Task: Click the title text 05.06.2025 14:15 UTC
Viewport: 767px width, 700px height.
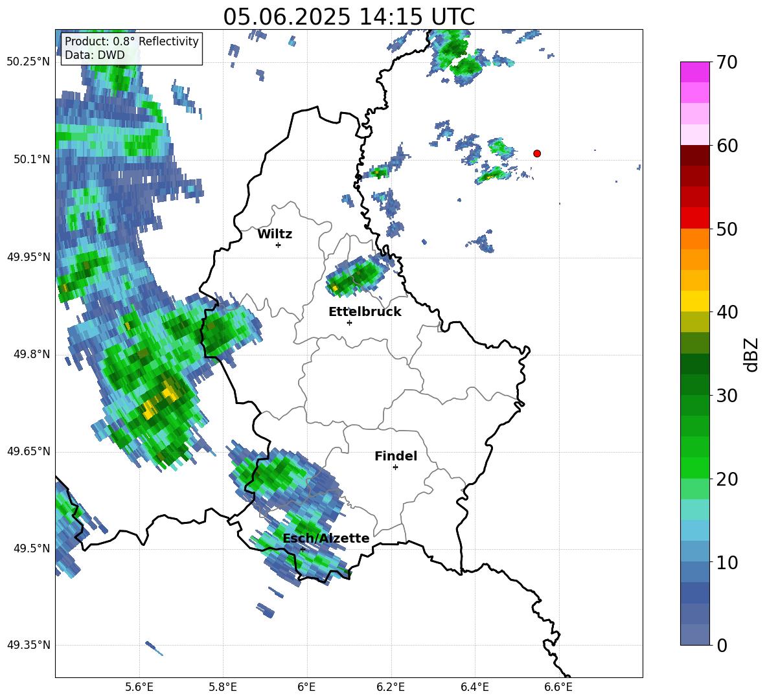Action: pos(349,17)
